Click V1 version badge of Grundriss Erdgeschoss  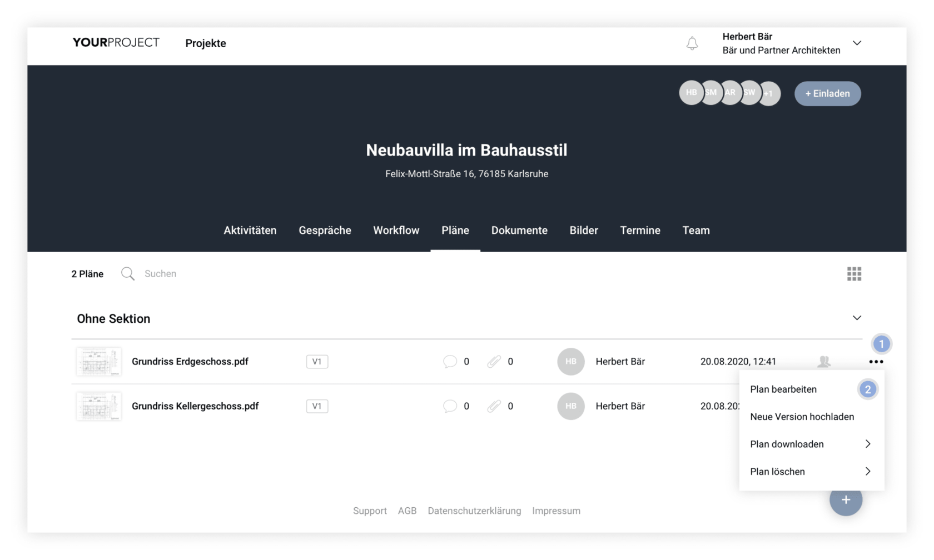pos(317,362)
